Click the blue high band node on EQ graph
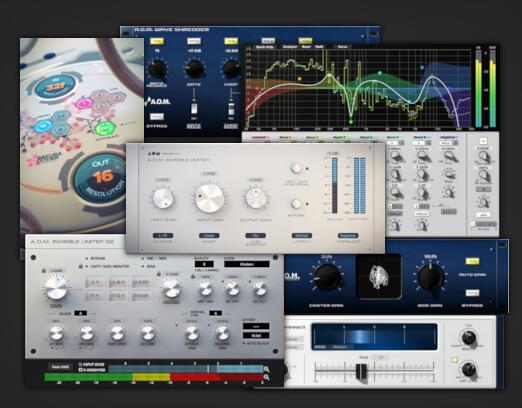 (x=422, y=67)
